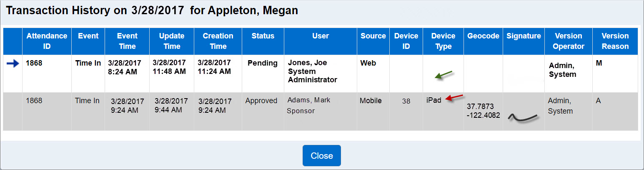644x170 pixels.
Task: Select the Version Reason column header
Action: 615,41
